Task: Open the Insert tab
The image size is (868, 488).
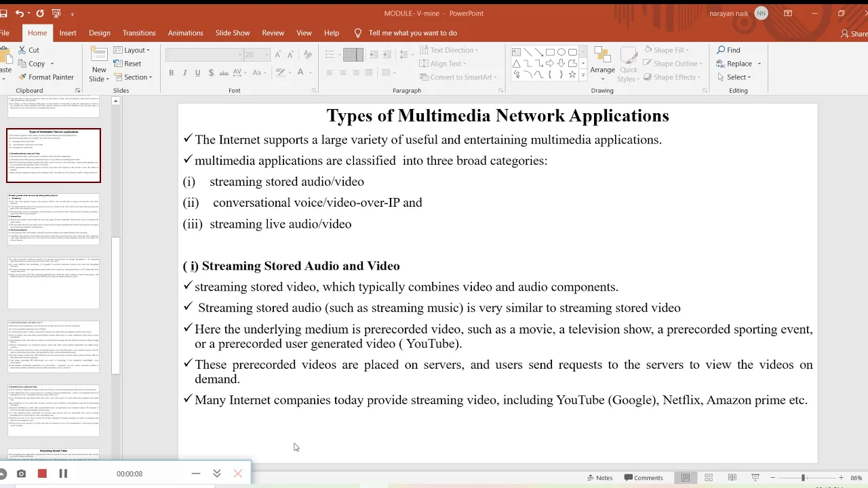Action: click(68, 33)
